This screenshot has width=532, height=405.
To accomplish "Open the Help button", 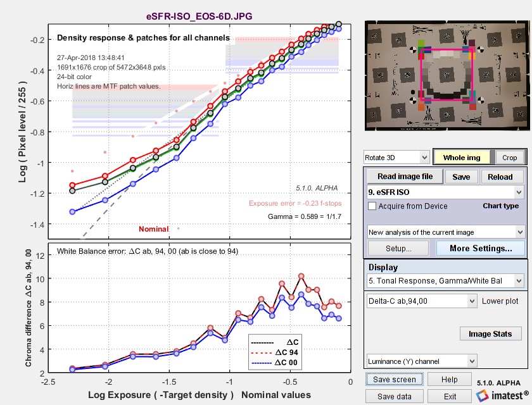I will click(449, 379).
